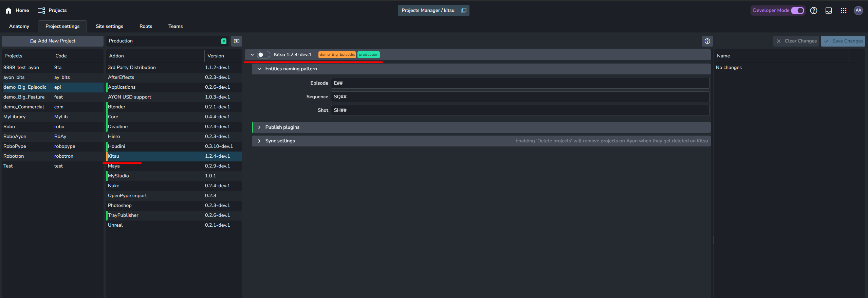Click the Shot input field
Screen dimensions: 868x298
[x=520, y=110]
